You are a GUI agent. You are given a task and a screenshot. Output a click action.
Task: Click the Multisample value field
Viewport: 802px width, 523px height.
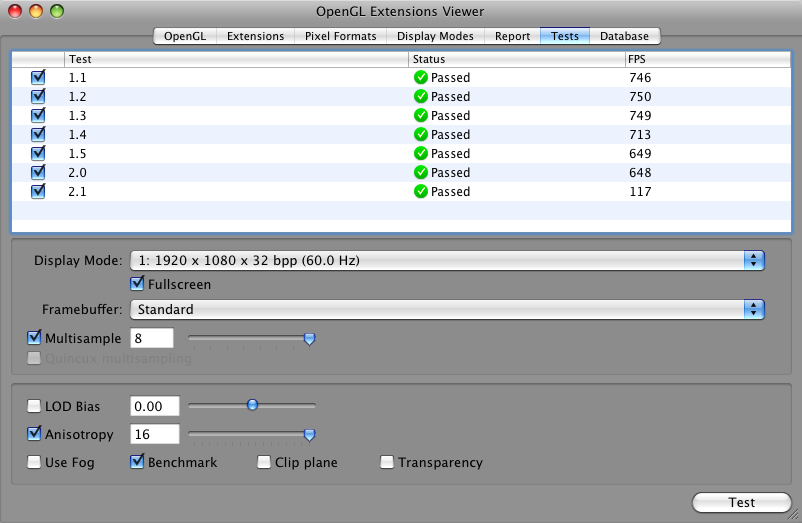tap(152, 338)
